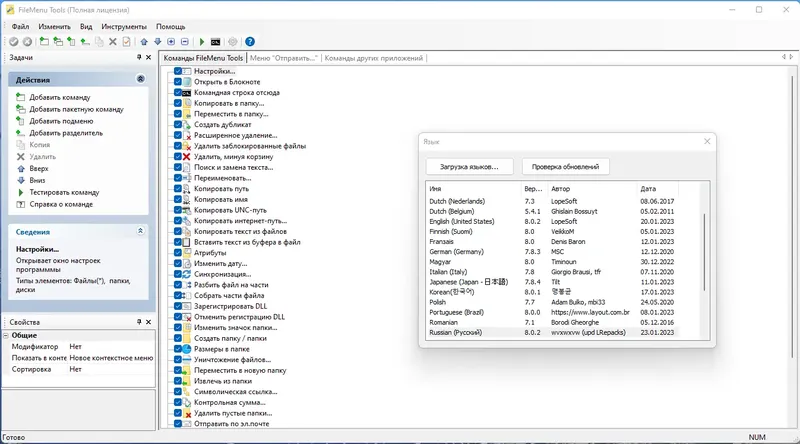The height and width of the screenshot is (444, 800).
Task: Click the green Test command play icon
Action: pos(202,42)
